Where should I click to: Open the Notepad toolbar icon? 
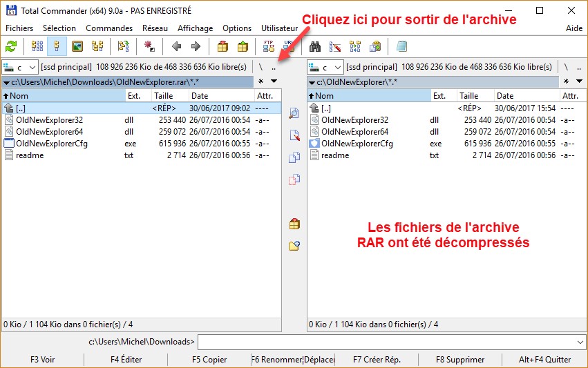[401, 46]
